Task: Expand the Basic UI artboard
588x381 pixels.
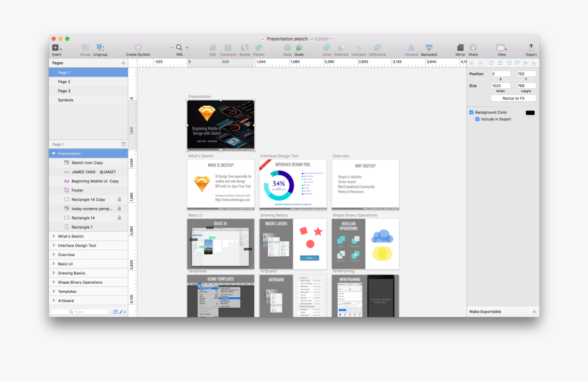Action: click(x=54, y=263)
